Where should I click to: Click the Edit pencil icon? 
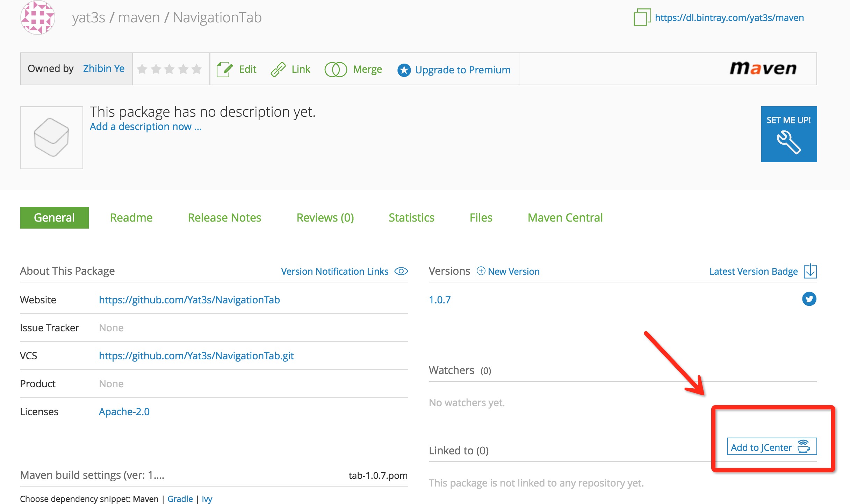coord(224,69)
